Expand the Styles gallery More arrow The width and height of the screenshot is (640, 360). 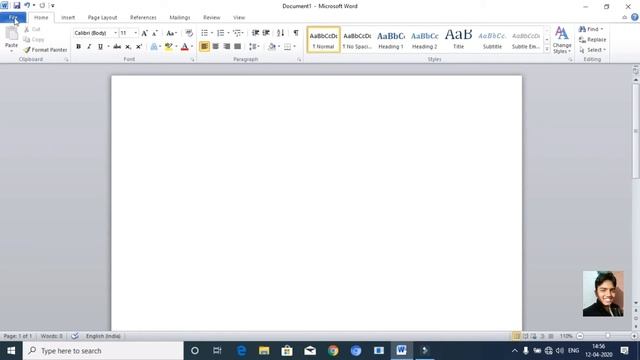click(x=547, y=49)
